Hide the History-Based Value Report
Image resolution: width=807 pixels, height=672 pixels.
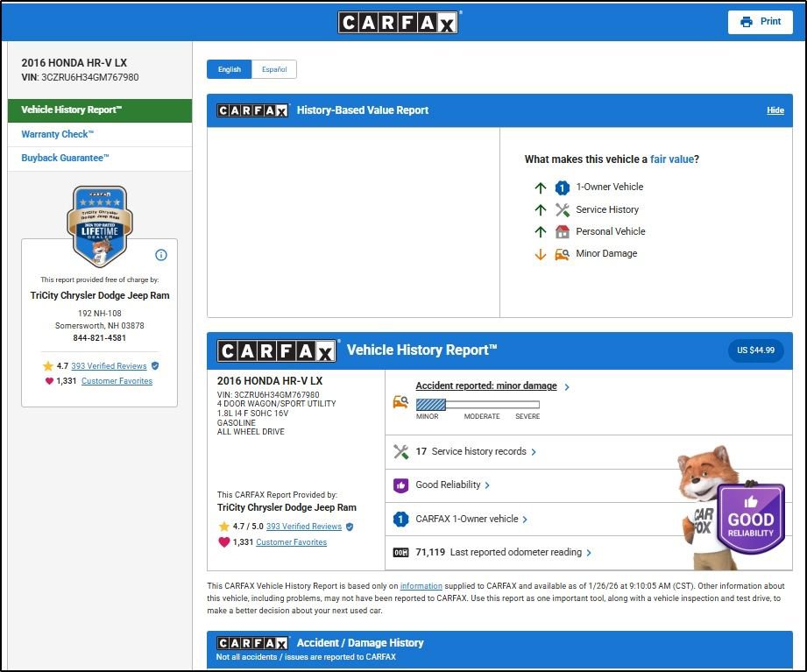pyautogui.click(x=775, y=110)
